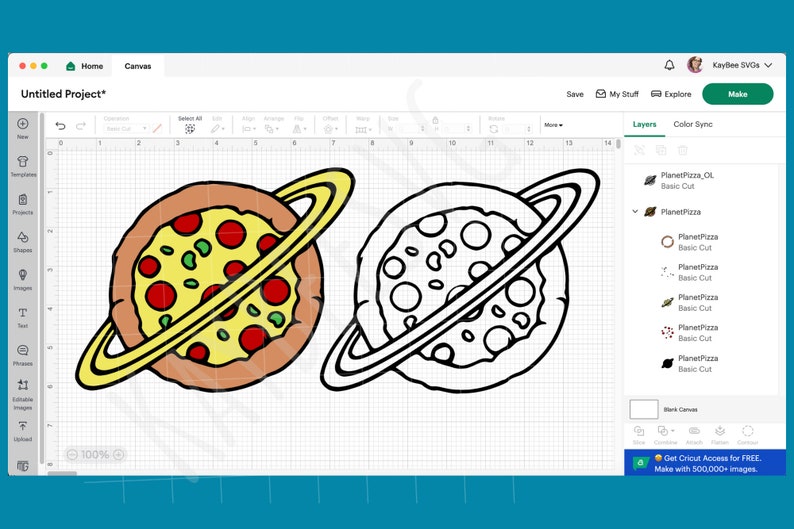The height and width of the screenshot is (529, 794).
Task: Select the colored pizza planet on canvas
Action: click(x=215, y=280)
